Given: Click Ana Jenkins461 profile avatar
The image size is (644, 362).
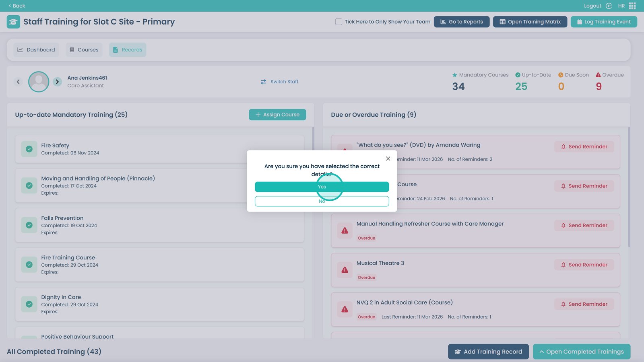Looking at the screenshot, I should pyautogui.click(x=39, y=82).
